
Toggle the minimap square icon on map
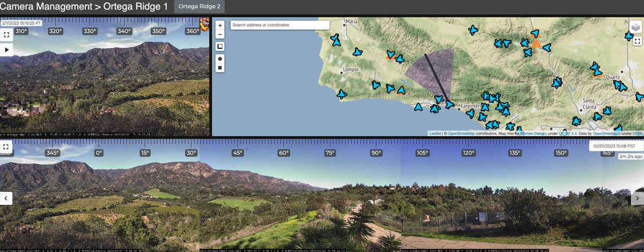220,47
